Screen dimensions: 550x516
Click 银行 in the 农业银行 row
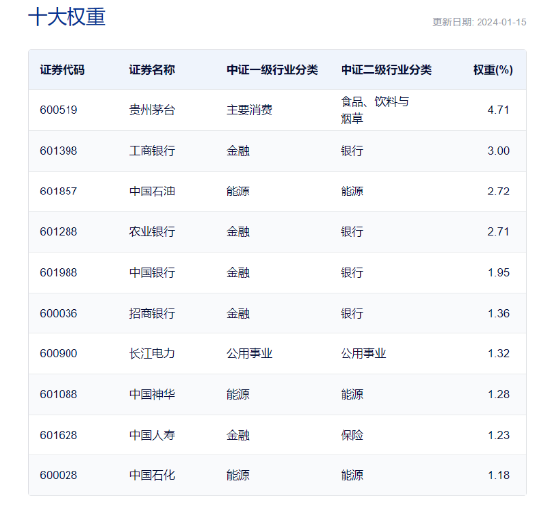tap(352, 232)
